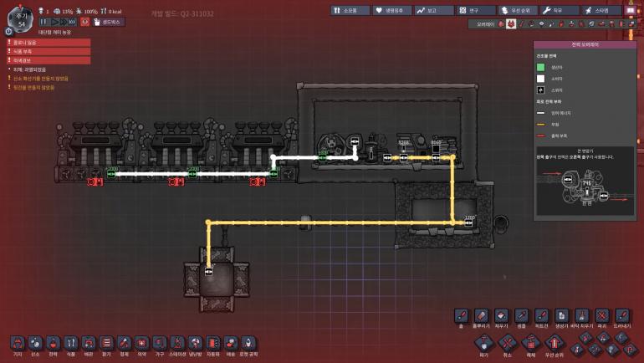Open the Base (기지) build category

[18, 343]
